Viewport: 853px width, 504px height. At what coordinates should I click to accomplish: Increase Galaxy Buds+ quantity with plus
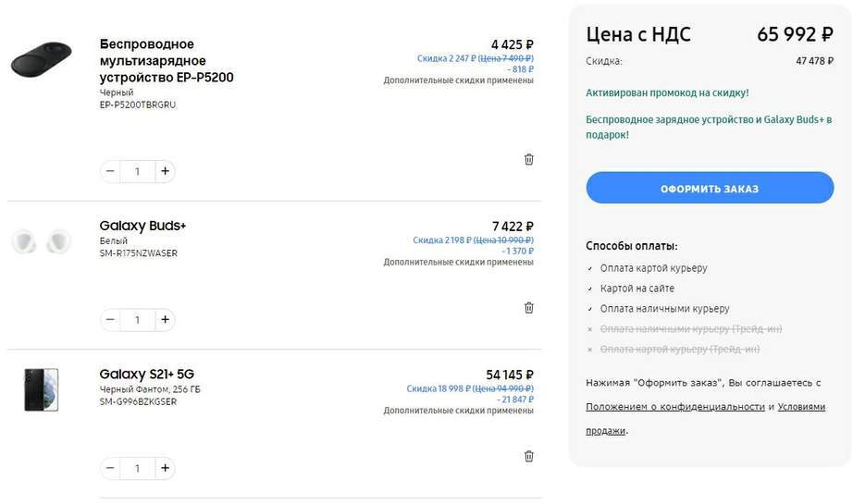[x=165, y=320]
